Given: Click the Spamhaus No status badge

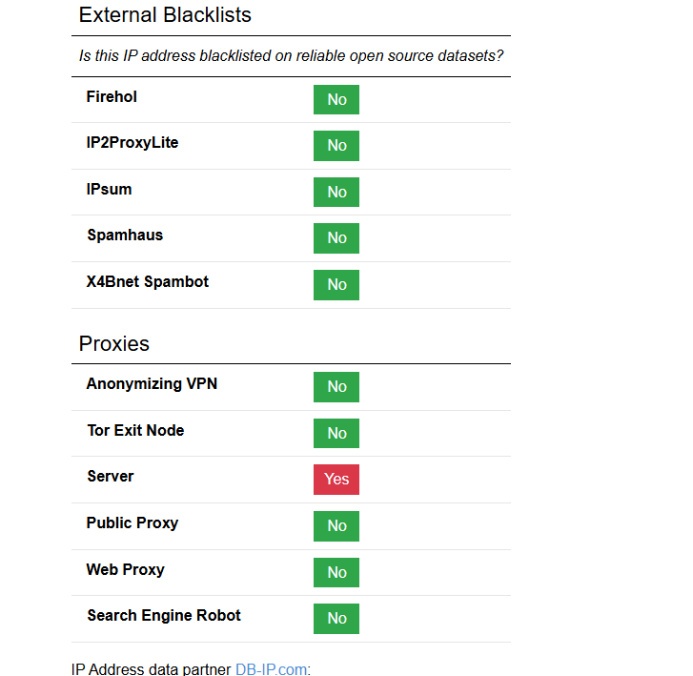Looking at the screenshot, I should click(x=336, y=238).
